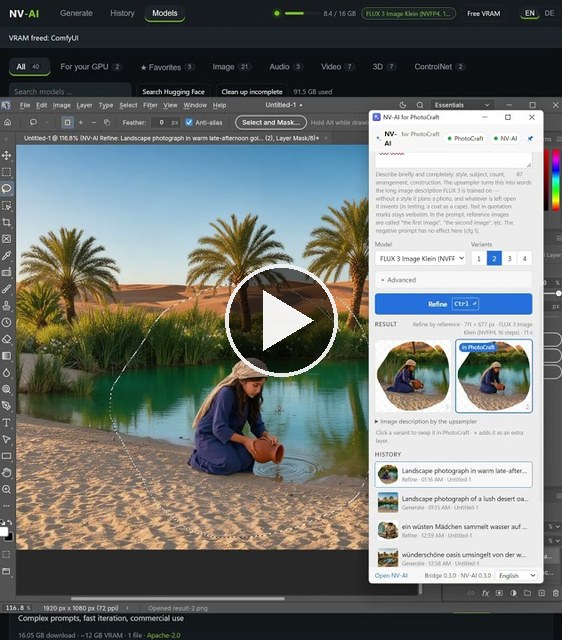Select the Brush tool

7,289
